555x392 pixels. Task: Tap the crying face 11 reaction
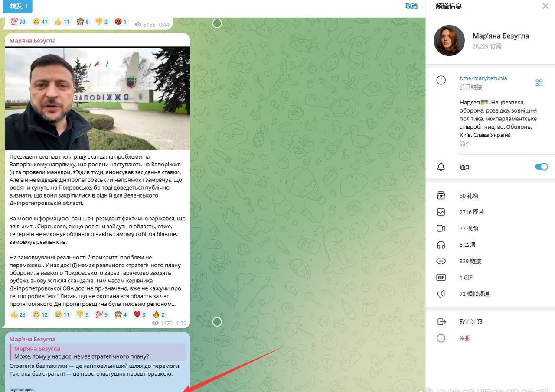pyautogui.click(x=62, y=314)
